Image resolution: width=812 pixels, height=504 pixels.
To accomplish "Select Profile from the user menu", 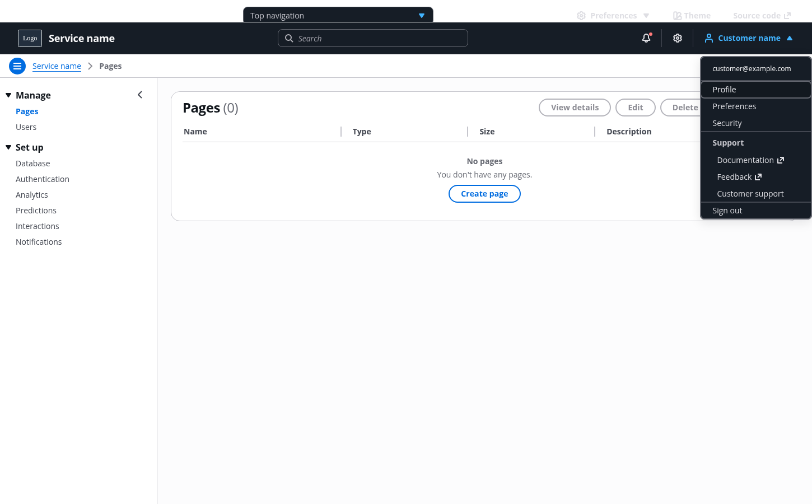I will (x=724, y=90).
